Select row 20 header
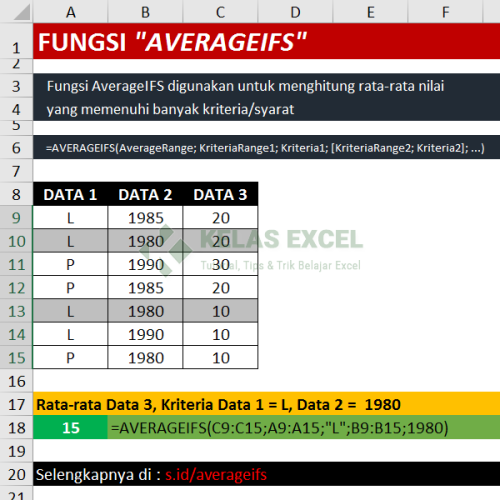 (x=16, y=474)
